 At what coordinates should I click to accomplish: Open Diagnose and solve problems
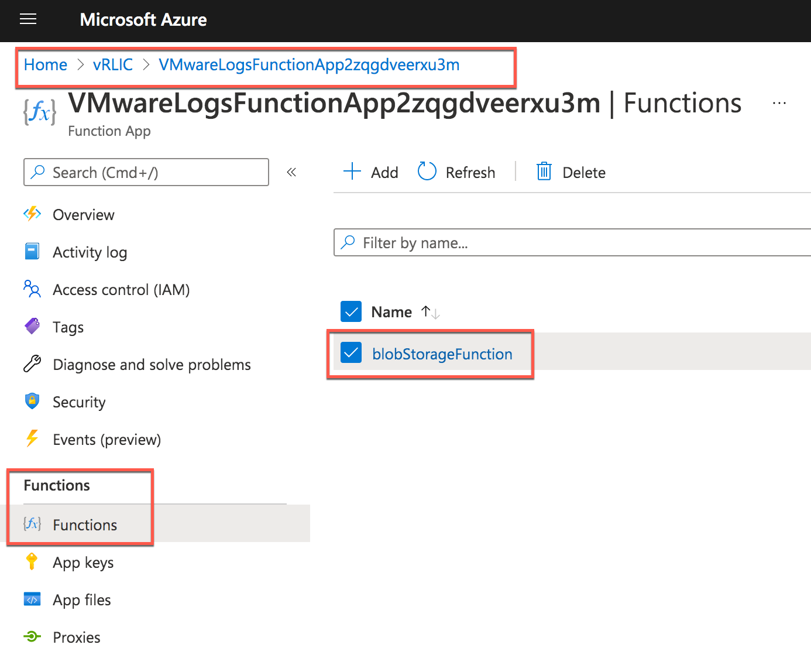(x=152, y=365)
